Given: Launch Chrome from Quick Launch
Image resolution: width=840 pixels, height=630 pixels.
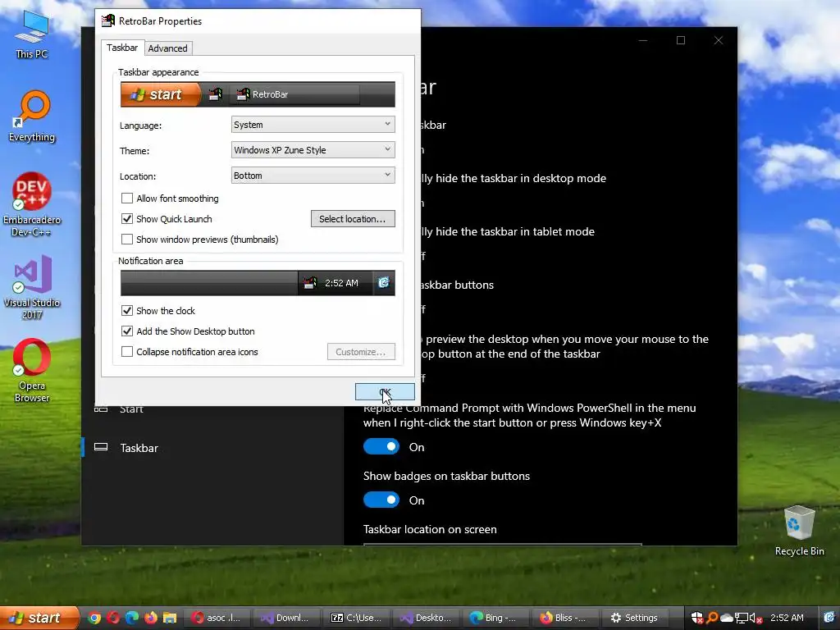Looking at the screenshot, I should (x=94, y=618).
